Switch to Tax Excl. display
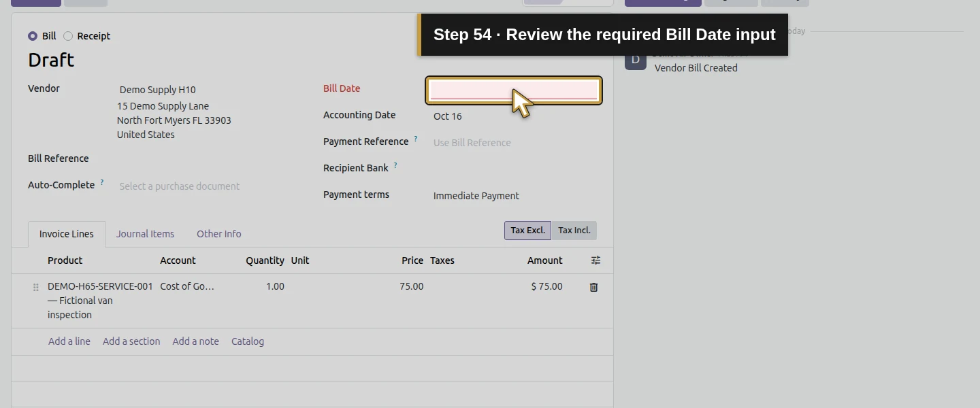The width and height of the screenshot is (980, 408). pyautogui.click(x=527, y=231)
